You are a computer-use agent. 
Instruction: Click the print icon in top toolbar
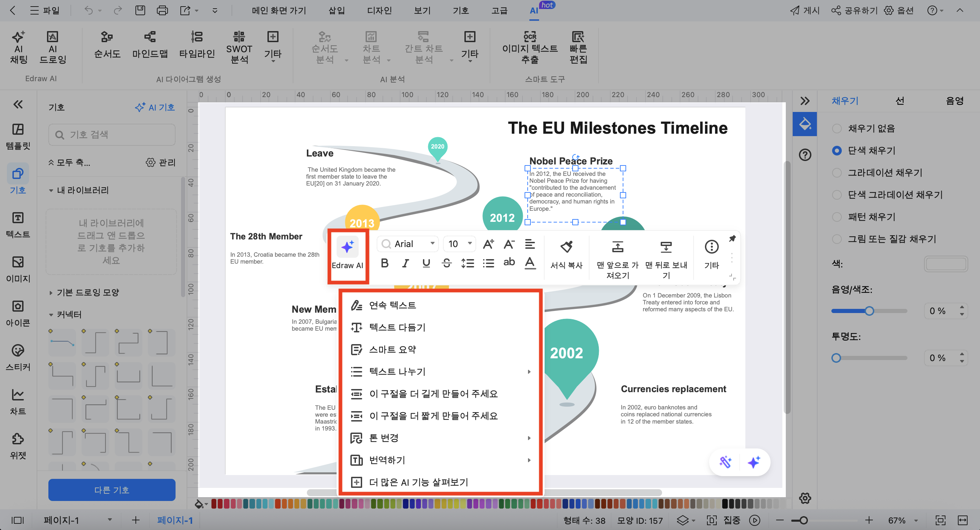coord(162,10)
